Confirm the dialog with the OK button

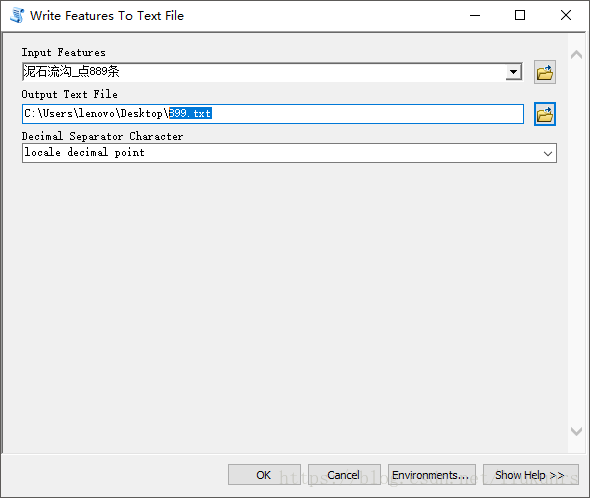264,475
